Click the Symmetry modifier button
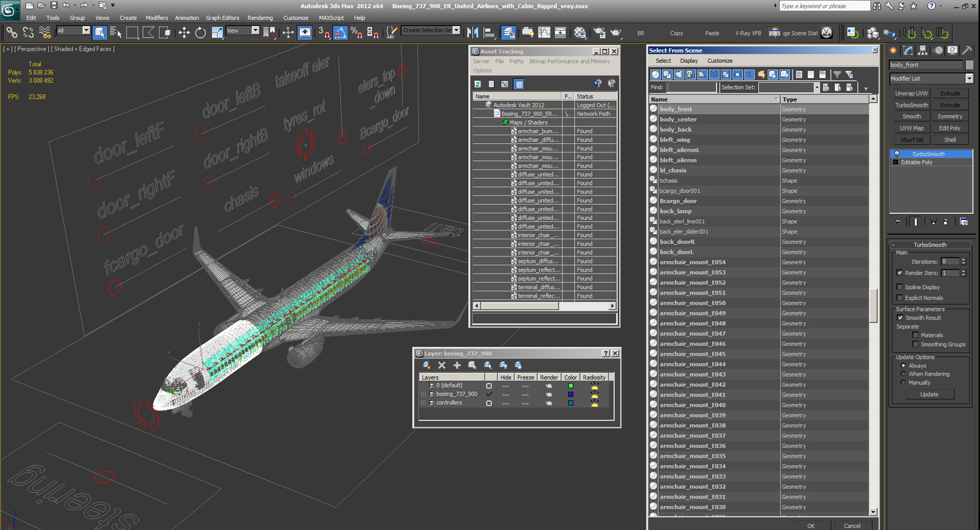 pyautogui.click(x=950, y=117)
